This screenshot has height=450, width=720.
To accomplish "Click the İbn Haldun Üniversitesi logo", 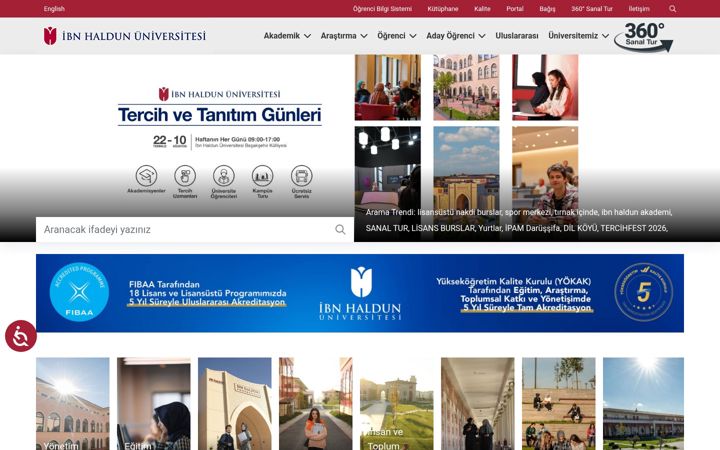I will (124, 36).
